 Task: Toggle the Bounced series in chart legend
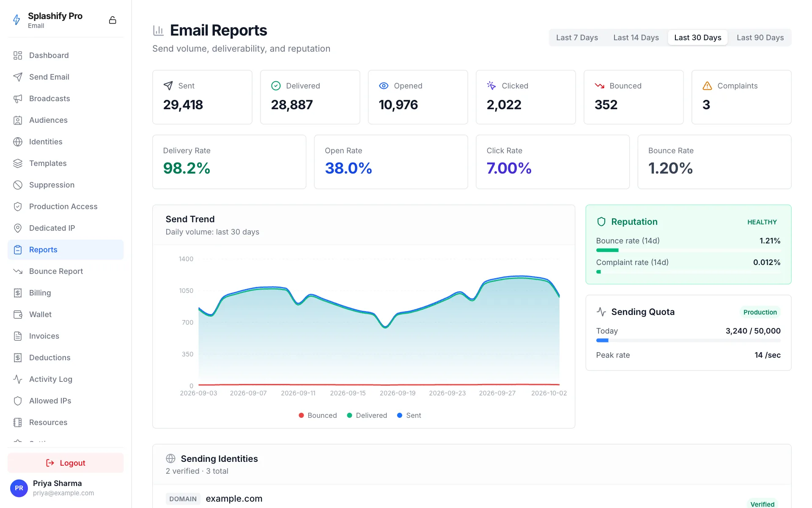pos(318,415)
